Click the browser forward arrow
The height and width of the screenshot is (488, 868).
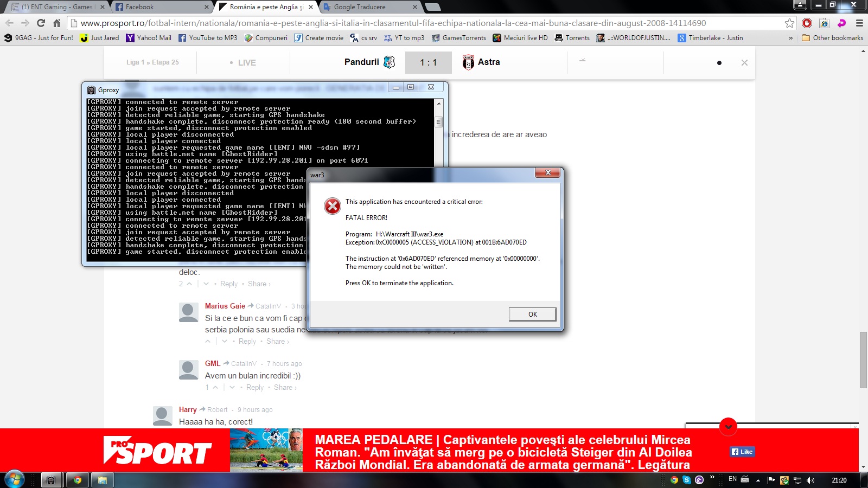[25, 23]
